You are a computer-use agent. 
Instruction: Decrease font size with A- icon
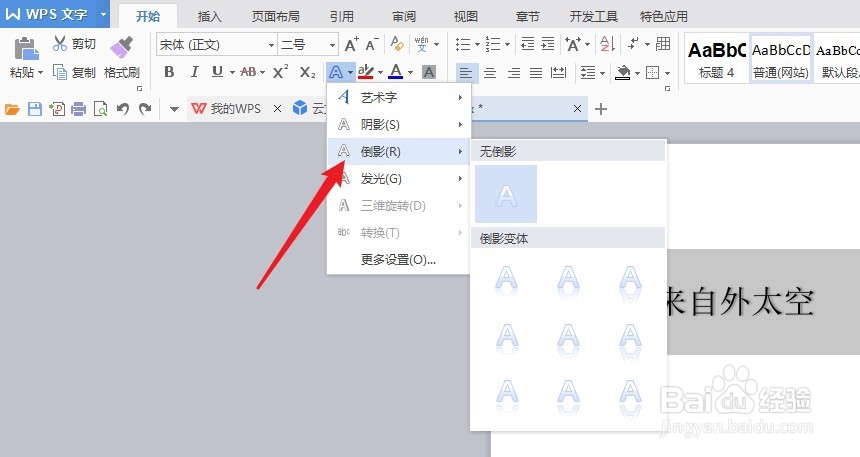click(x=372, y=44)
